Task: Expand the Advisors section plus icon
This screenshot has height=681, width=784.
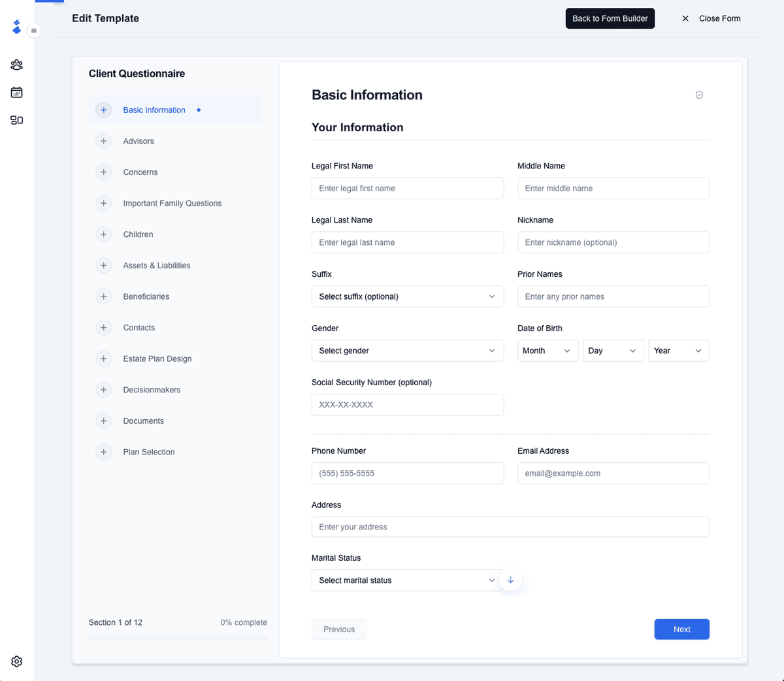Action: click(103, 141)
